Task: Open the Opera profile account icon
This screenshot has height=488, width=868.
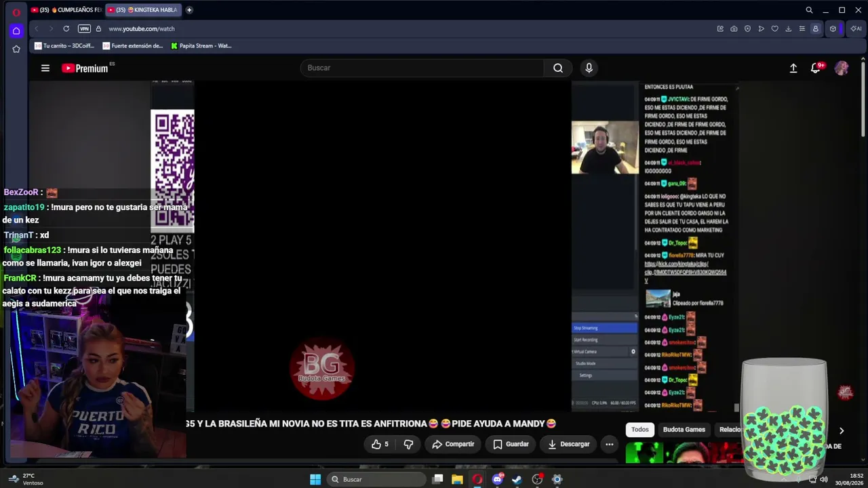Action: [x=816, y=28]
